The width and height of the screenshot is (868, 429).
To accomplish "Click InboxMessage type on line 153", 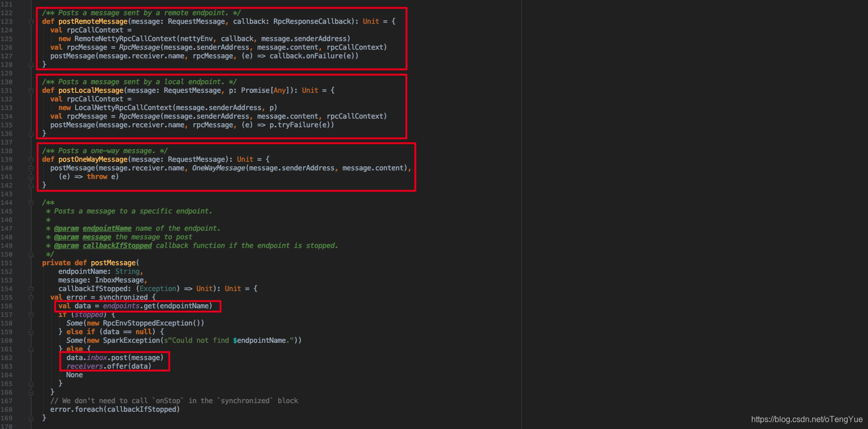I will [x=119, y=280].
